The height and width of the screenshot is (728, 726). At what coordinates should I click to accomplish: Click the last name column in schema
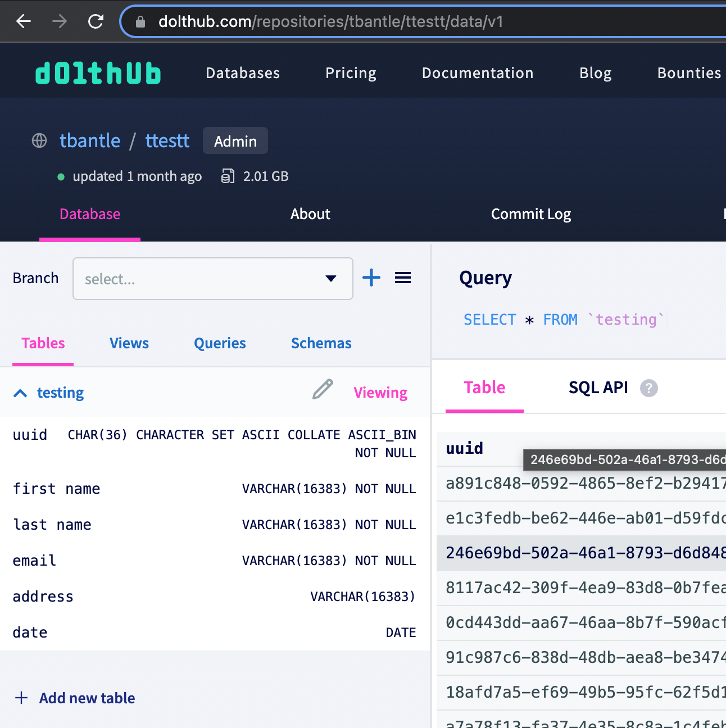tap(52, 525)
